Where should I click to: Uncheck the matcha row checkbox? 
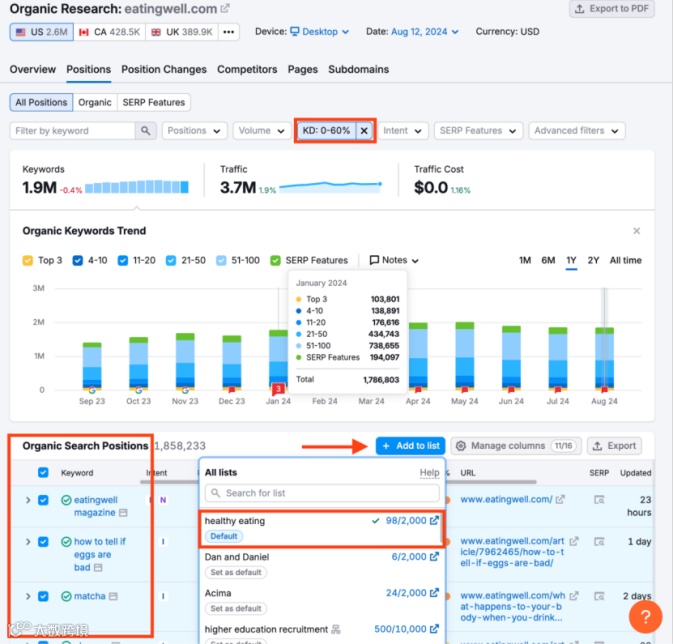click(43, 596)
